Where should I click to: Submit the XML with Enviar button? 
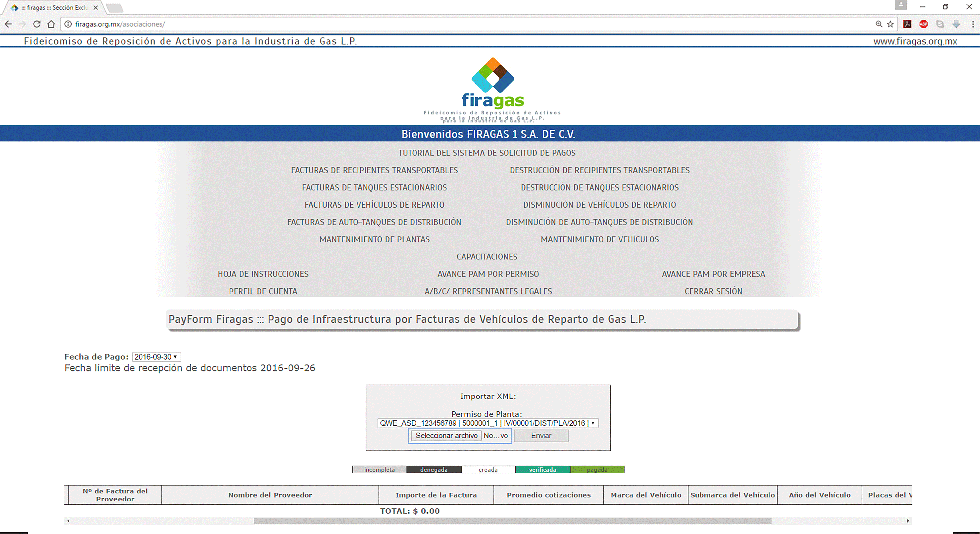coord(541,436)
